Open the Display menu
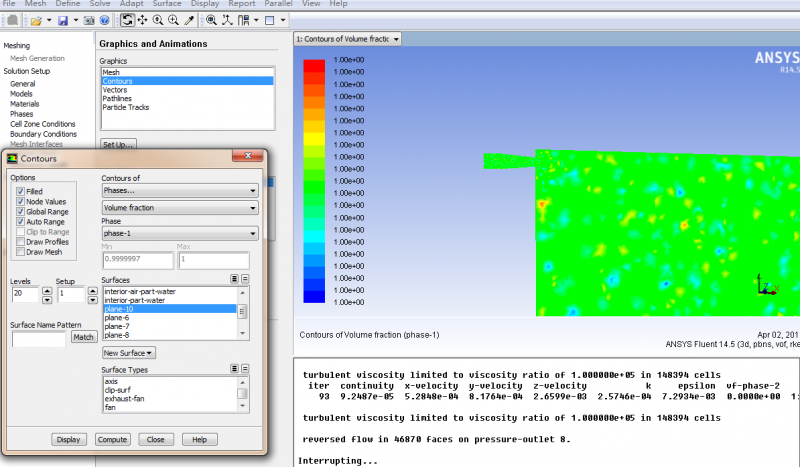The image size is (800, 467). (x=205, y=4)
